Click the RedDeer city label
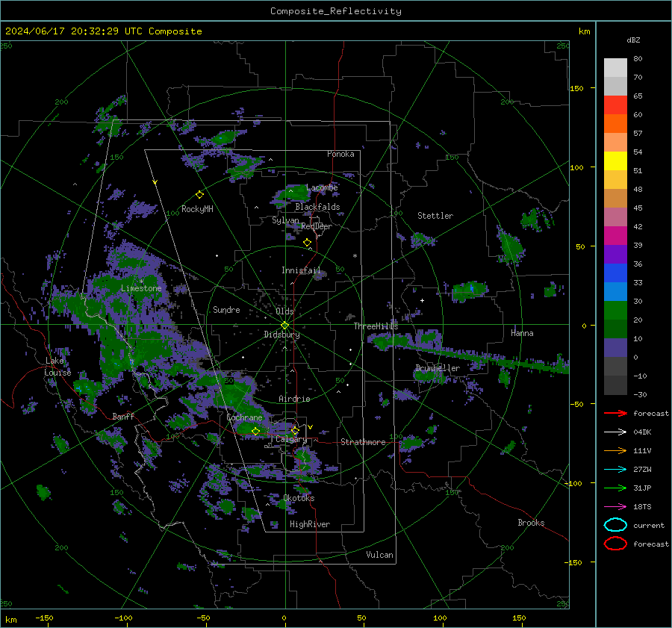The width and height of the screenshot is (672, 628). (x=317, y=226)
